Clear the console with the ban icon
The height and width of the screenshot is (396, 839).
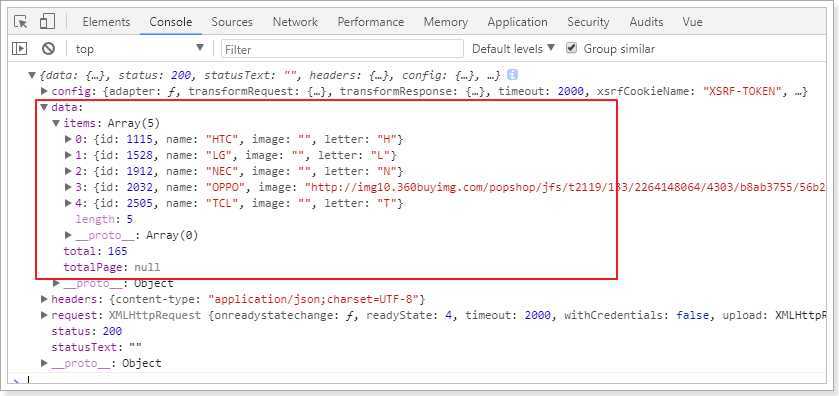(48, 49)
